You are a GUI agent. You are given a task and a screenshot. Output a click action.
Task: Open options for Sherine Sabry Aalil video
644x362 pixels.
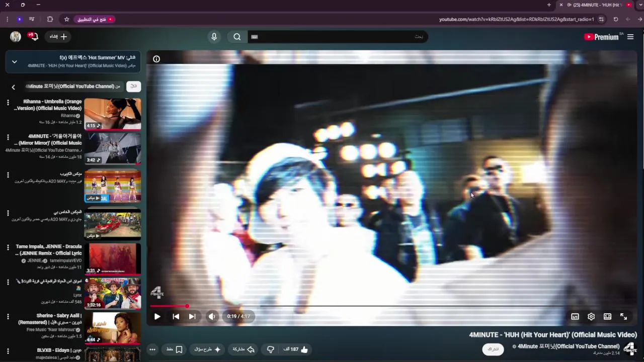pyautogui.click(x=8, y=317)
